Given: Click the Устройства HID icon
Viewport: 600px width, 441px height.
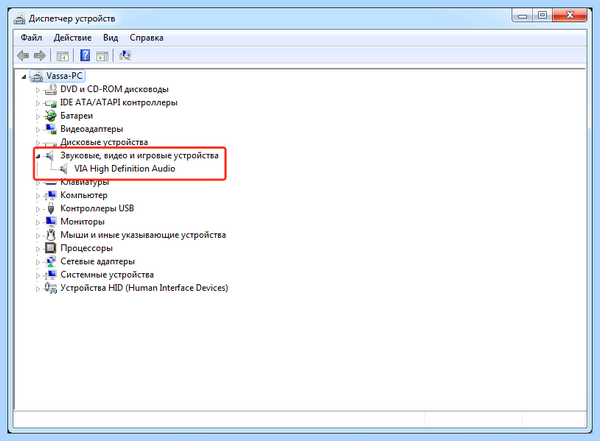Looking at the screenshot, I should 51,288.
